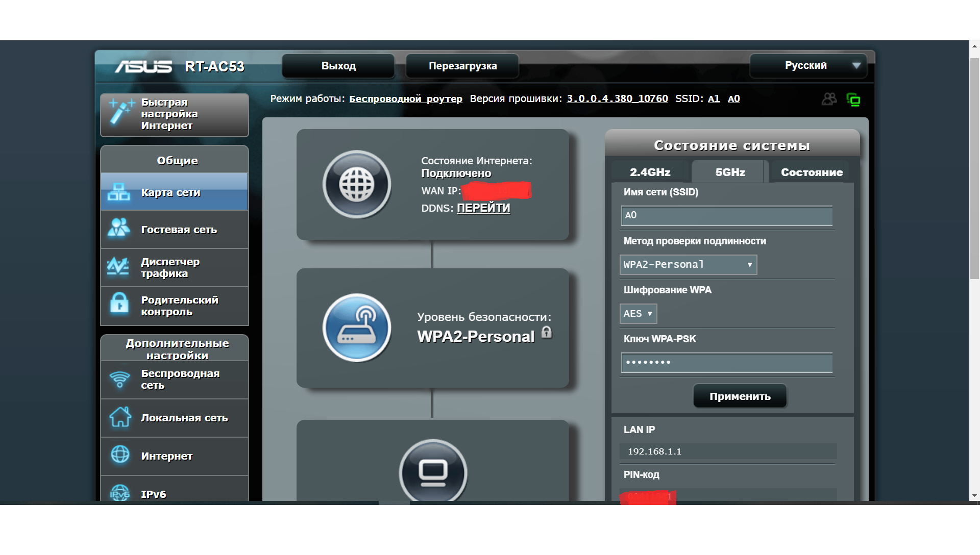Click the Выход logout button

point(338,66)
